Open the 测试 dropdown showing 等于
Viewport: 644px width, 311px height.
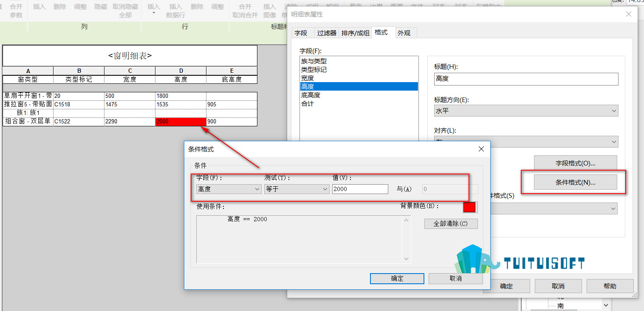(x=297, y=189)
